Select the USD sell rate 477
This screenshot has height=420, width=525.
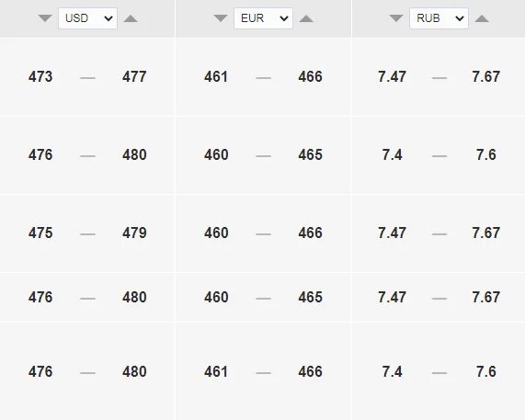point(134,76)
